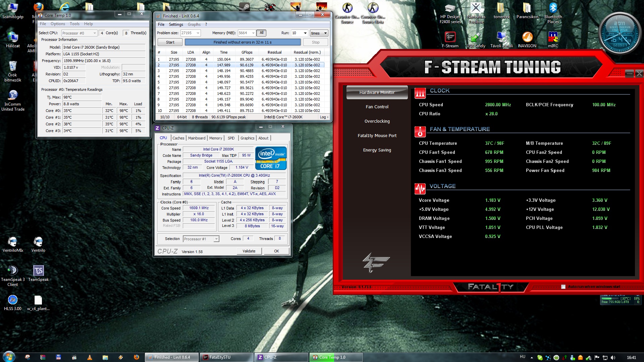Screen dimensions: 644x362
Task: Open Fan Control section in F-Stream
Action: click(x=377, y=107)
